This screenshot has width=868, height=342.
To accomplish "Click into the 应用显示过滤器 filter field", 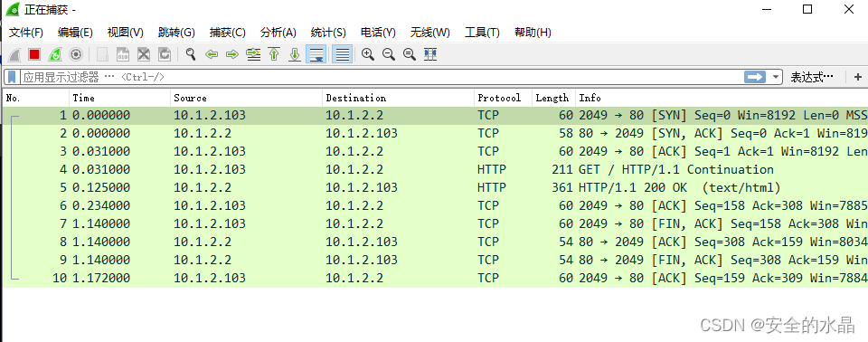I will [382, 77].
